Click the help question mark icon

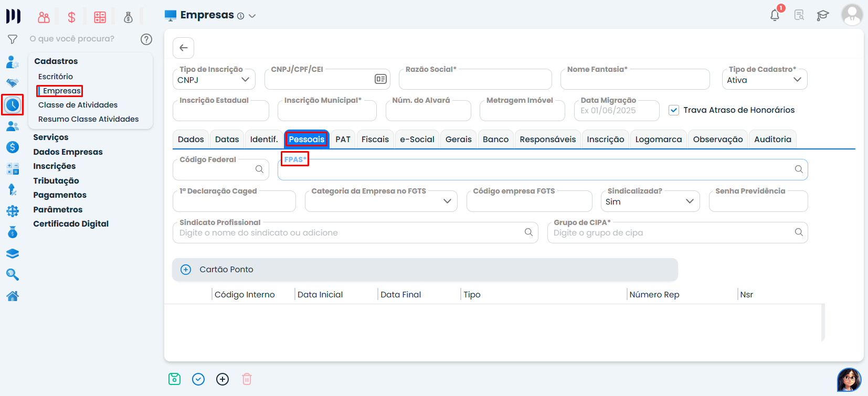tap(146, 39)
